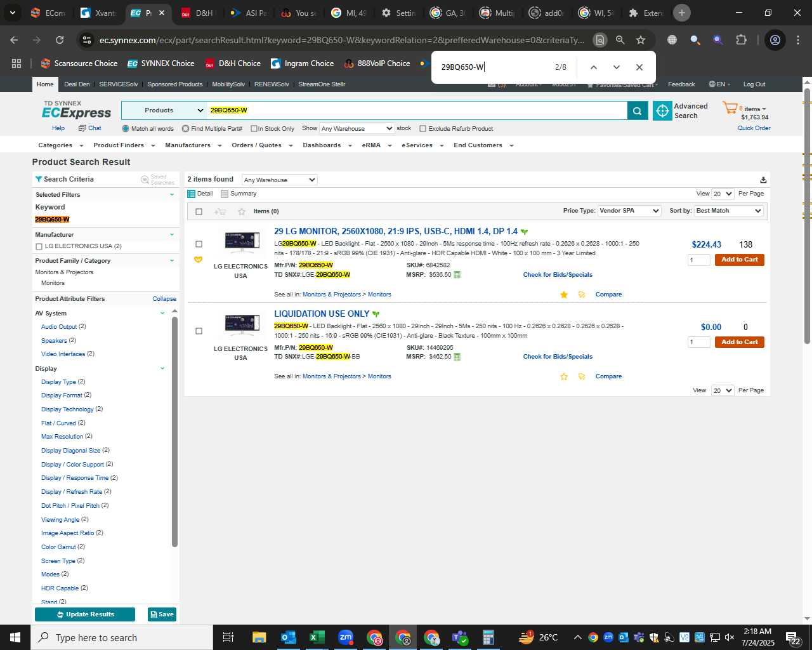
Task: Enable In Stock Only checkbox
Action: [254, 129]
